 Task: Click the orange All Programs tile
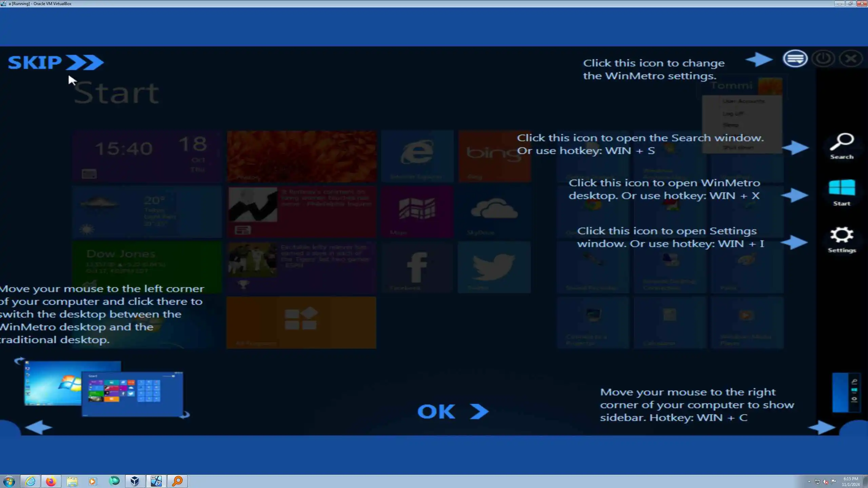click(301, 322)
